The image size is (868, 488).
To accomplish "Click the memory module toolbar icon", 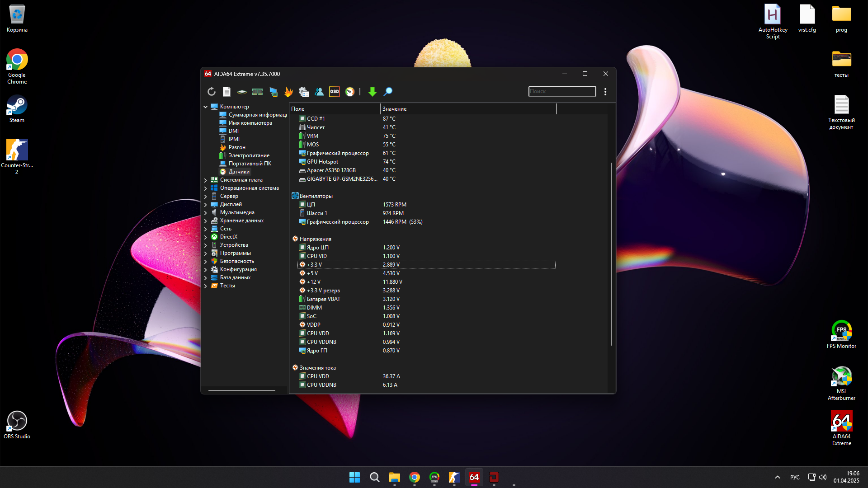I will coord(258,92).
